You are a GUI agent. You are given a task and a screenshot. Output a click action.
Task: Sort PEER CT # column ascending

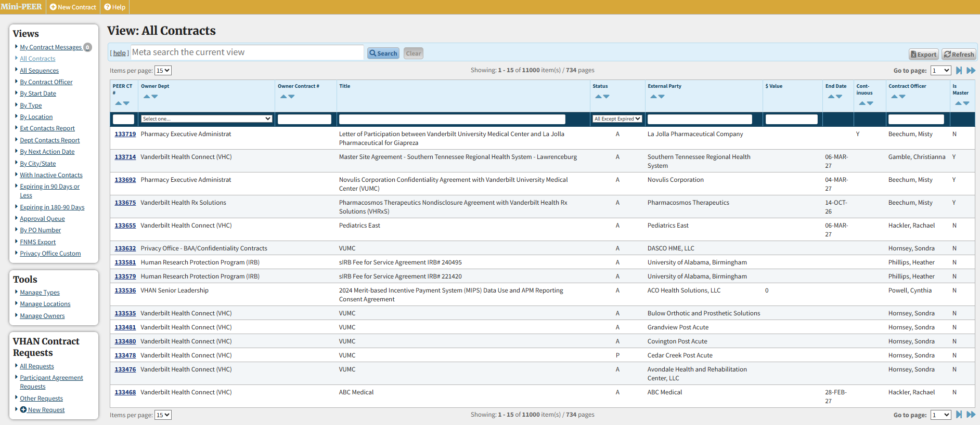coord(119,103)
